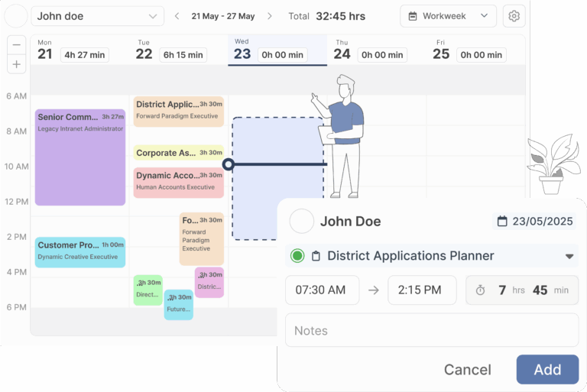This screenshot has height=392, width=587.
Task: Open the purple Senior Comm... time entry
Action: [80, 157]
